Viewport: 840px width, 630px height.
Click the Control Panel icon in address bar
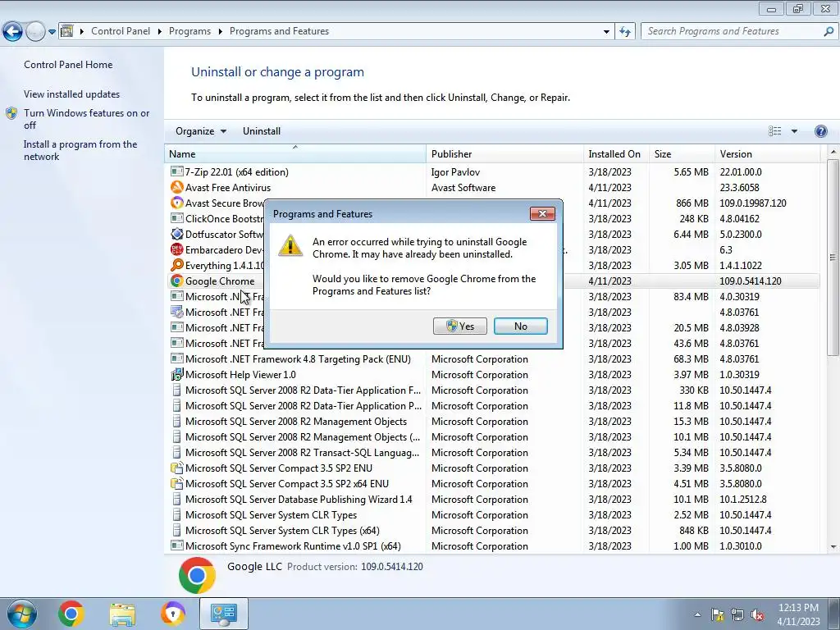67,31
